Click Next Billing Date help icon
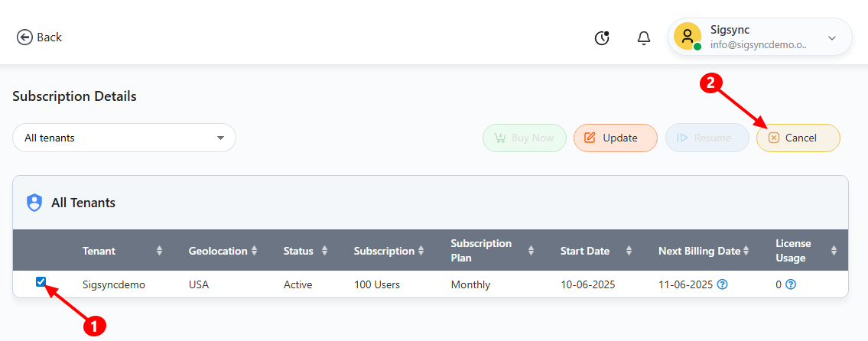Screen dimensions: 868x341 point(722,284)
